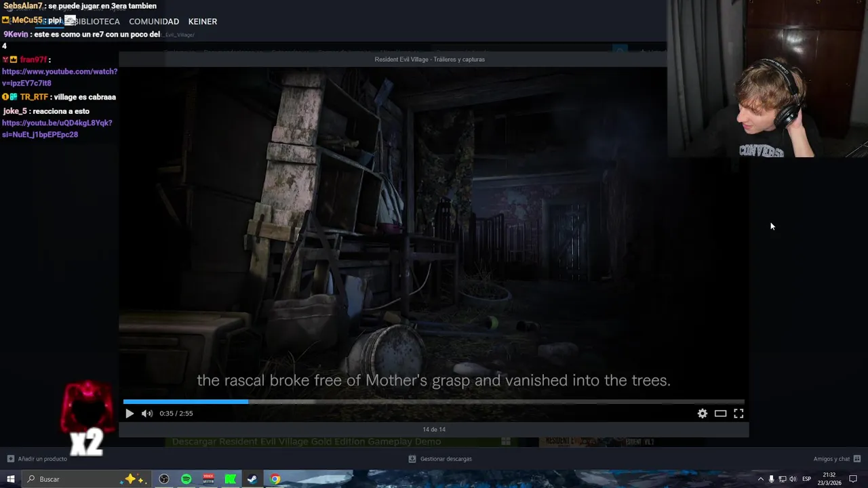Click the Buscar taskbar search box
The width and height of the screenshot is (868, 488).
[x=85, y=479]
